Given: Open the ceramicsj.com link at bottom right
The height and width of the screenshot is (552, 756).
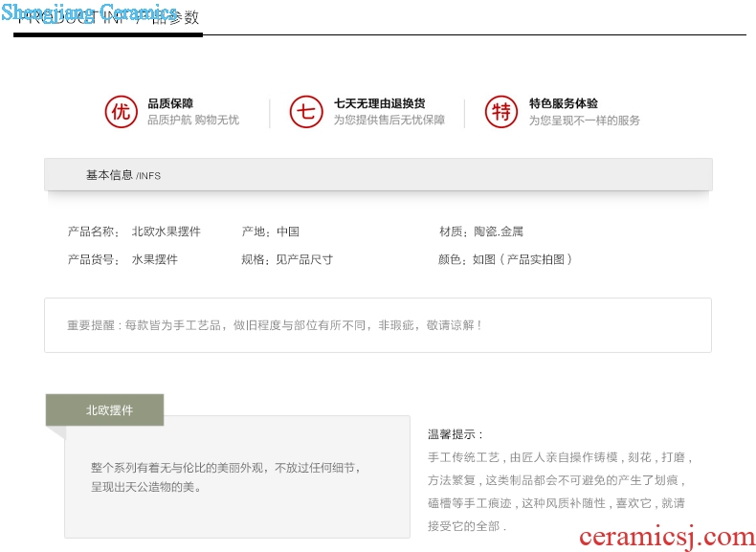Looking at the screenshot, I should [666, 538].
